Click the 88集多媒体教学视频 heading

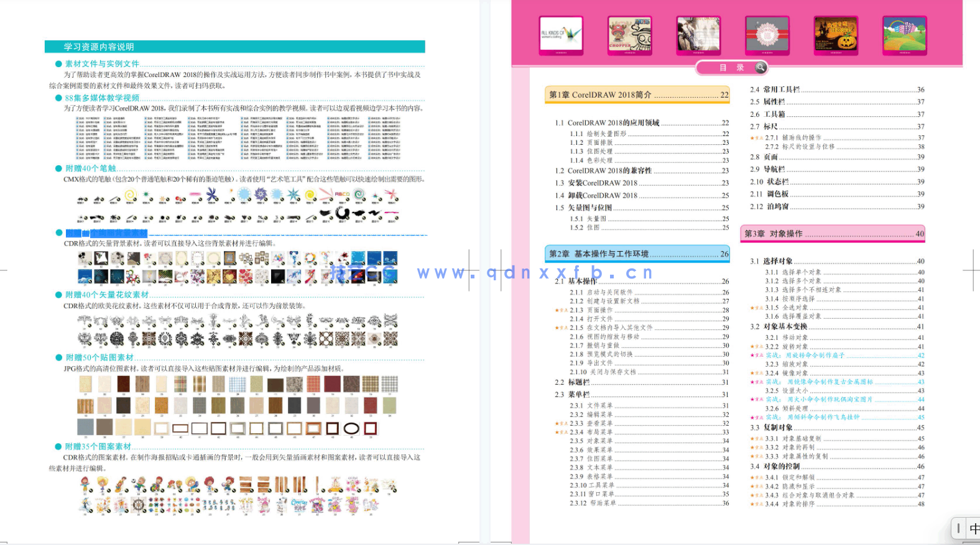point(102,98)
